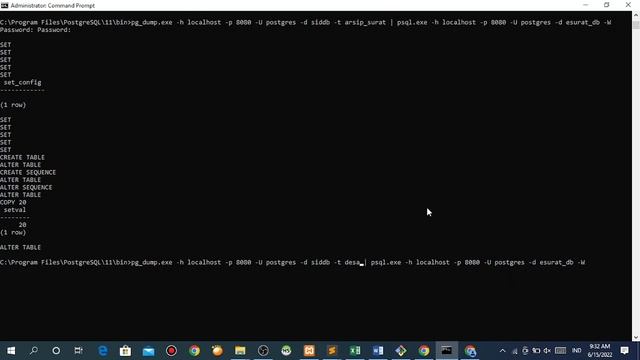Click 'siddb' in the current command line
The height and width of the screenshot is (360, 640).
pos(320,262)
